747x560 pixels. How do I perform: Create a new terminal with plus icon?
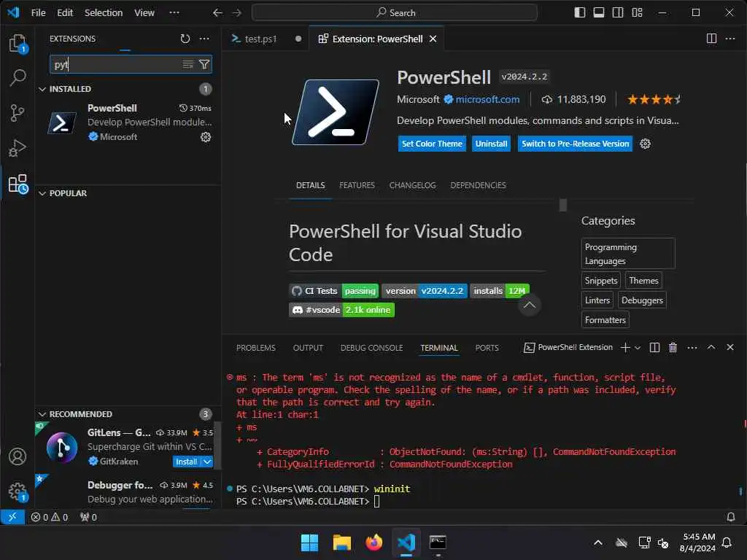pos(625,348)
